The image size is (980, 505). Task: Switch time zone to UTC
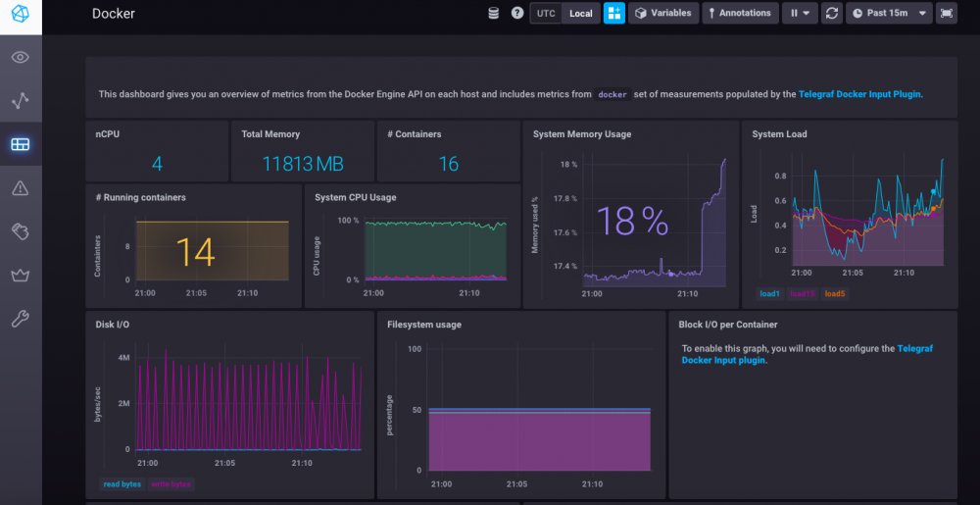(546, 14)
